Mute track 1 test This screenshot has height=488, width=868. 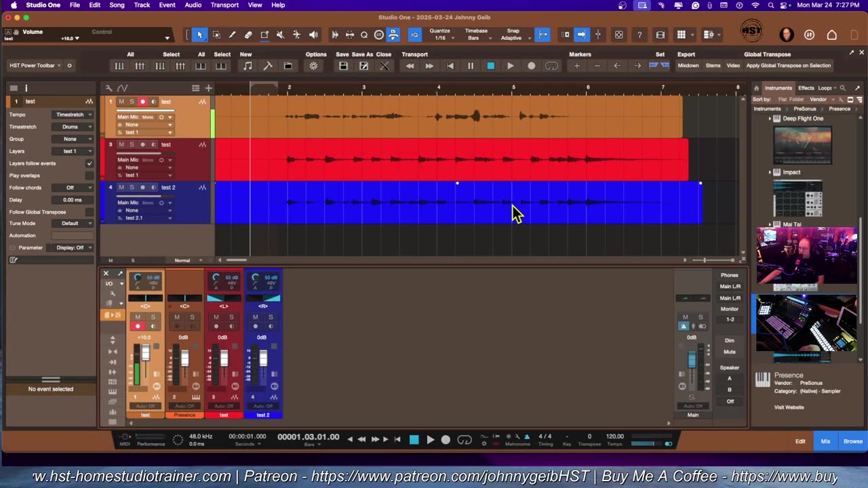[121, 102]
